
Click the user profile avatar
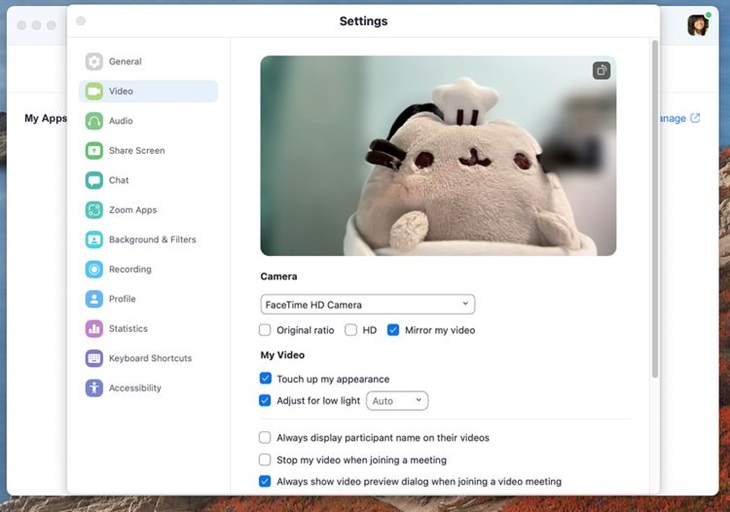[x=697, y=25]
